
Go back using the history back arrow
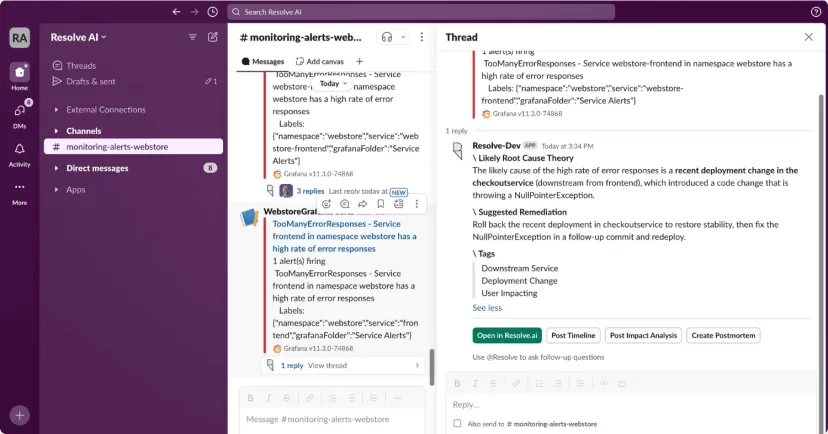(176, 12)
